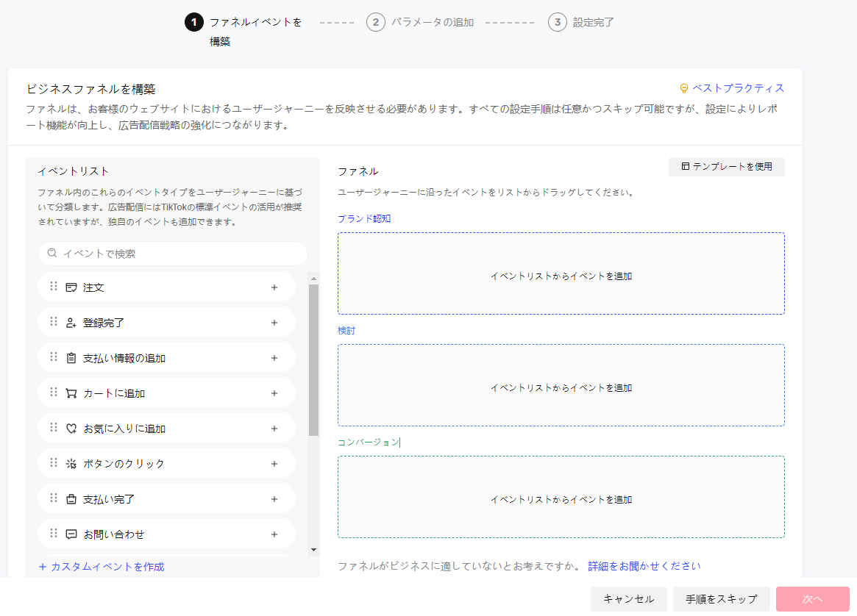Click event list scrollbar down arrow
This screenshot has height=616, width=857.
[x=313, y=550]
